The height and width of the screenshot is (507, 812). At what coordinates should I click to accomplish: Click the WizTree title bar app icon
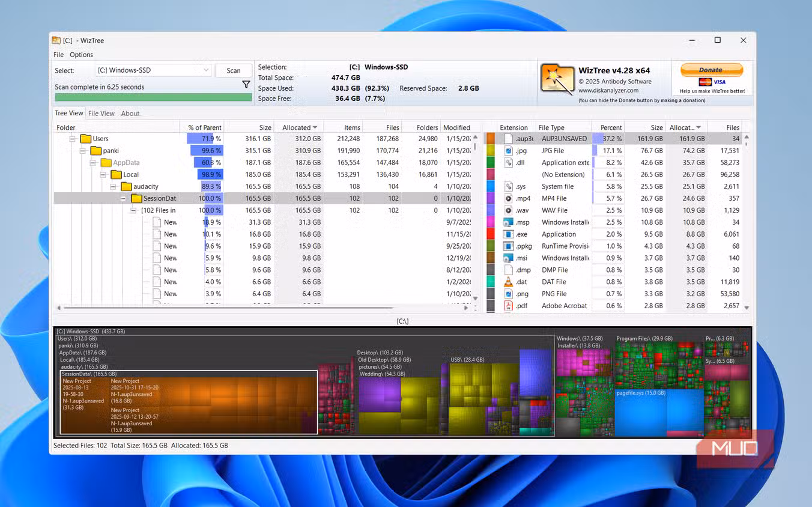(x=56, y=40)
